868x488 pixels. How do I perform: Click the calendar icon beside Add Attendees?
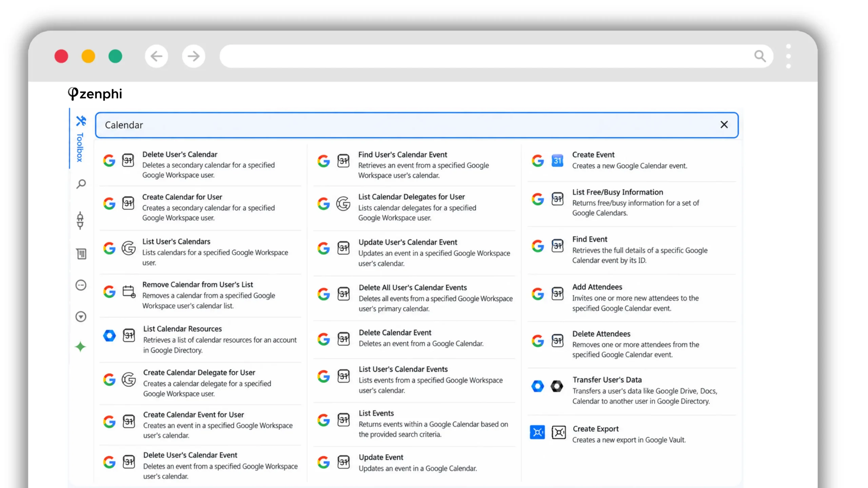click(x=557, y=293)
